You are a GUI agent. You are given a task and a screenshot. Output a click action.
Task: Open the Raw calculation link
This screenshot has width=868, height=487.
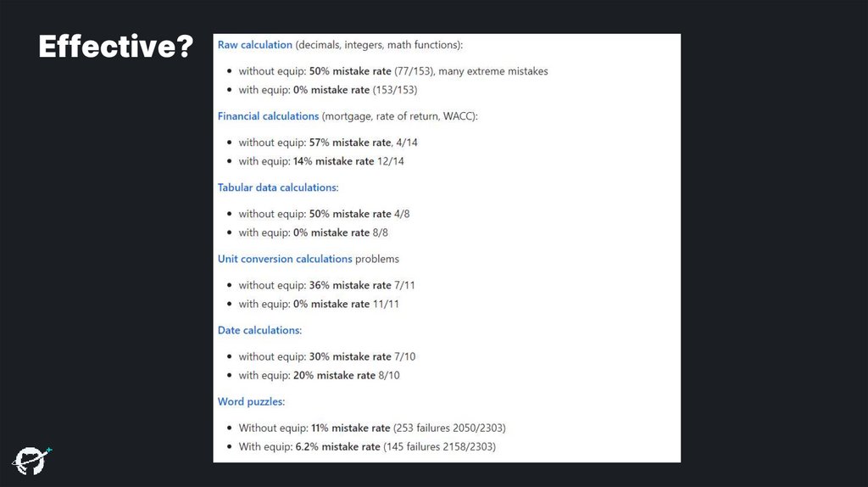click(255, 44)
